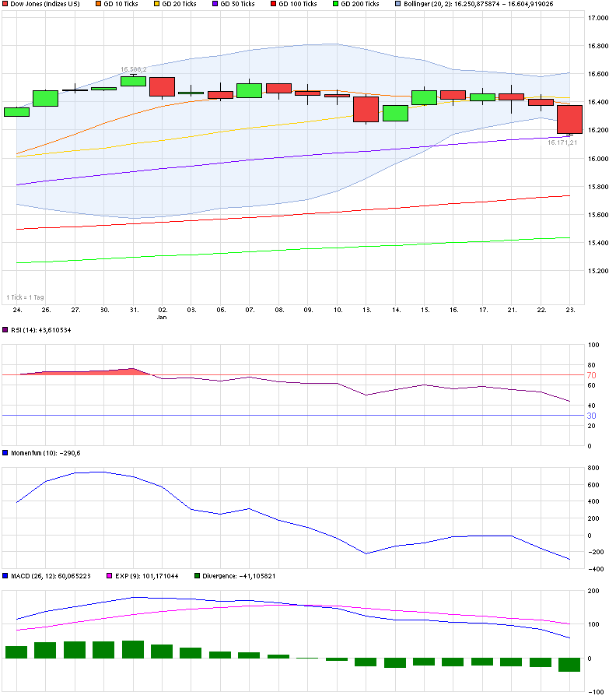The image size is (616, 699).
Task: Click the 'EXP (9): 101,171044' label
Action: tap(146, 577)
